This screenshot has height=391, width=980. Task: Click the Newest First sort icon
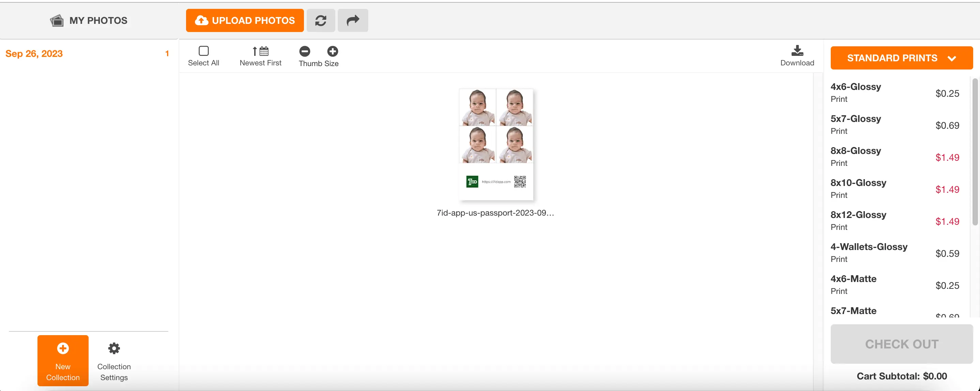coord(261,51)
